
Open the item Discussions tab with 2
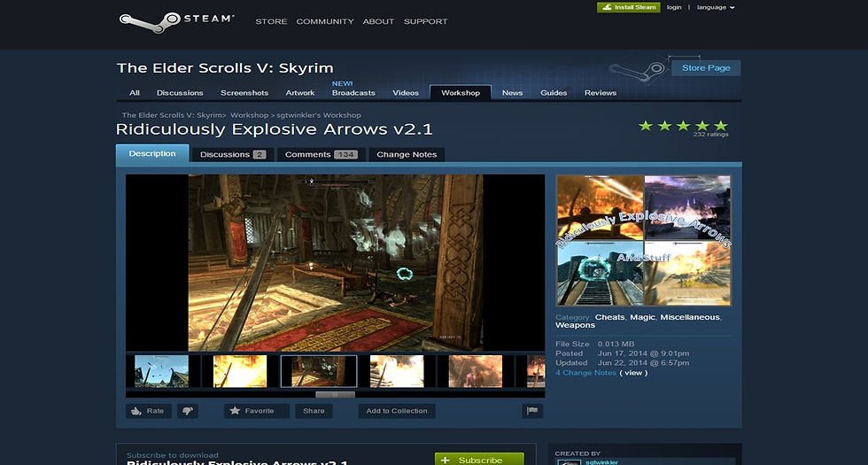pyautogui.click(x=233, y=154)
